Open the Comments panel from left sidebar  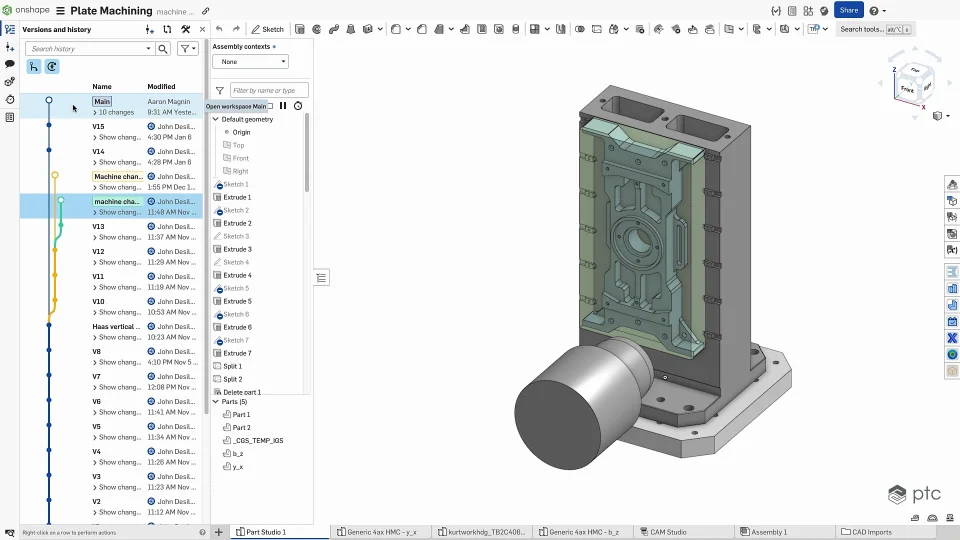pos(10,64)
